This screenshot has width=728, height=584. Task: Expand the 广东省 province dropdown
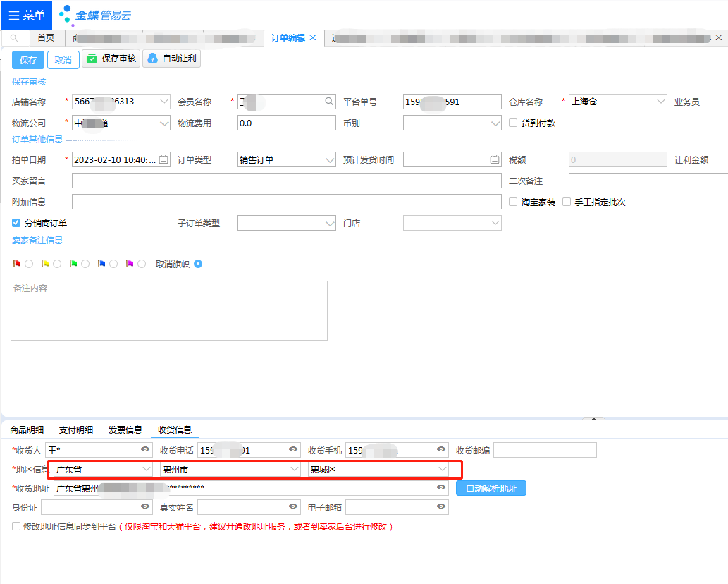146,469
